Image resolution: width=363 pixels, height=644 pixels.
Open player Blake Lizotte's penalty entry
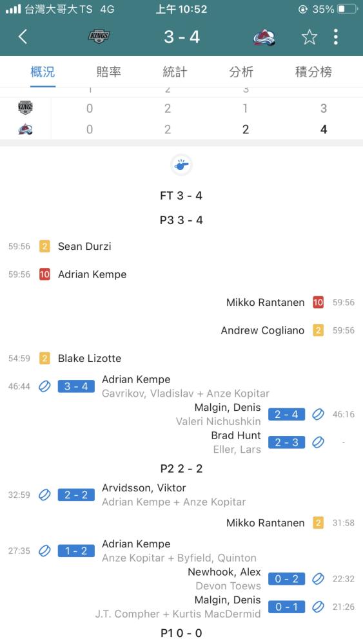point(89,358)
